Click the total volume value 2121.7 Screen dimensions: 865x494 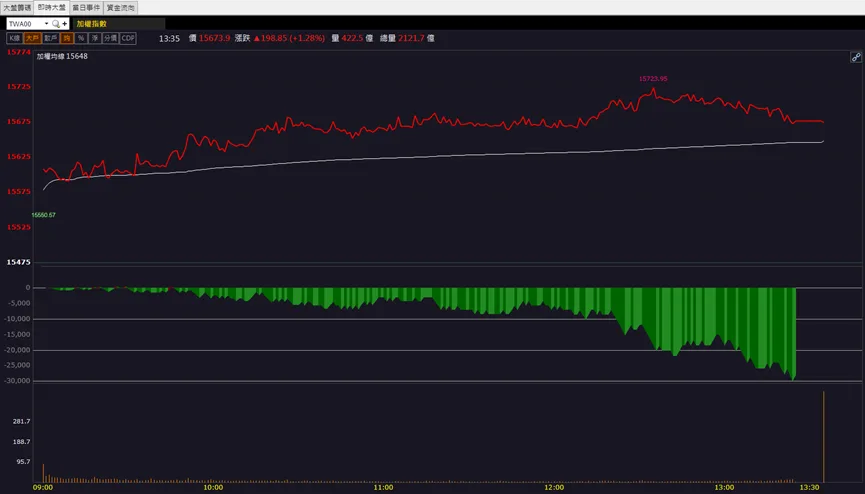(x=411, y=38)
